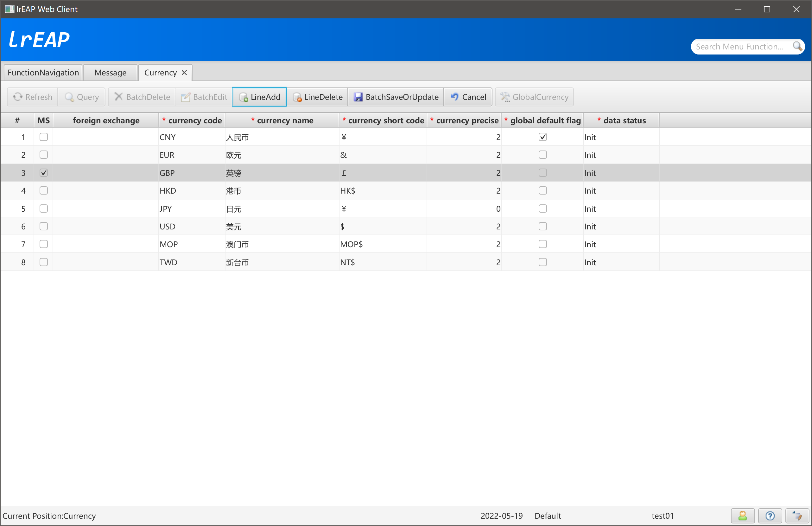
Task: Switch to the FunctionNavigation tab
Action: pyautogui.click(x=43, y=73)
